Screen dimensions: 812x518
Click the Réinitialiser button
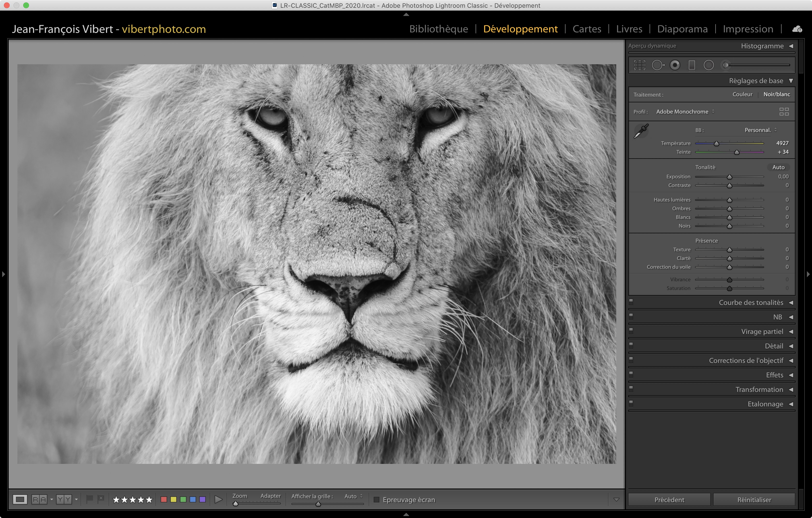[754, 499]
